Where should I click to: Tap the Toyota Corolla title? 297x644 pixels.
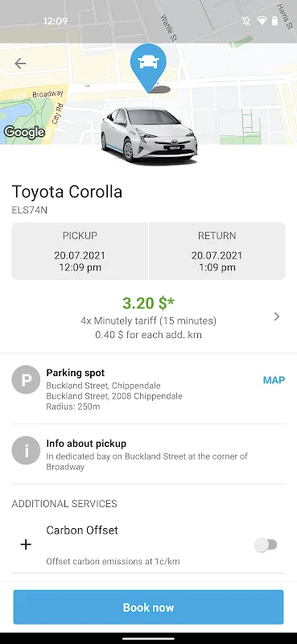67,192
